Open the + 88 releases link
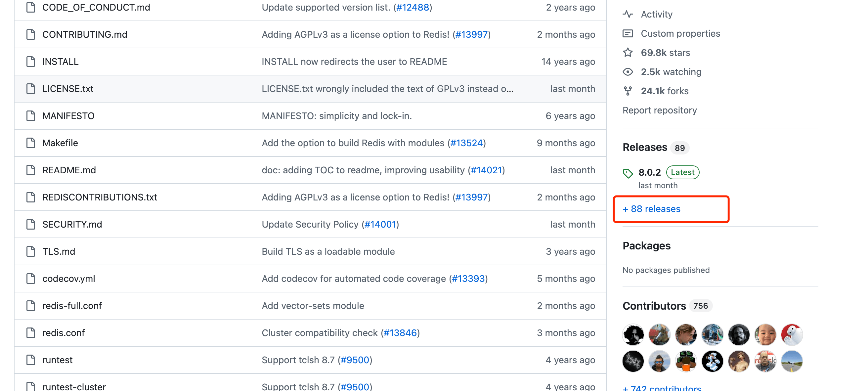Screen dimensions: 868x391 point(651,209)
